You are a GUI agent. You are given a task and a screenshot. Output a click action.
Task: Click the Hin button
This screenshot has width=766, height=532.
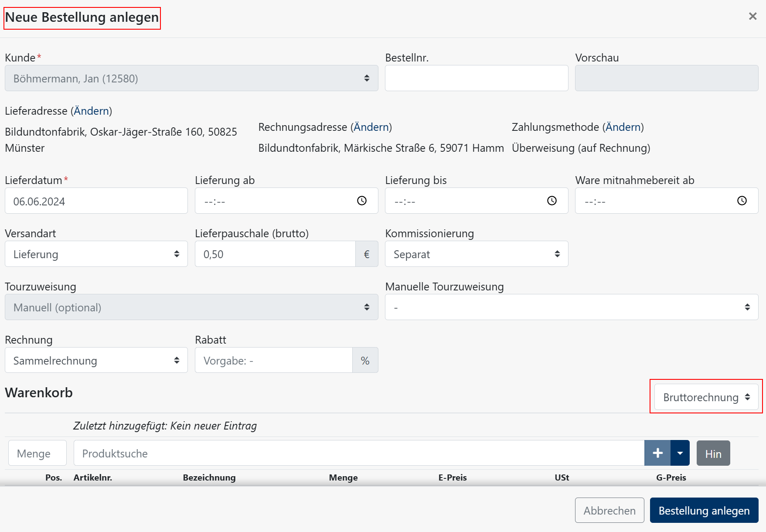713,453
